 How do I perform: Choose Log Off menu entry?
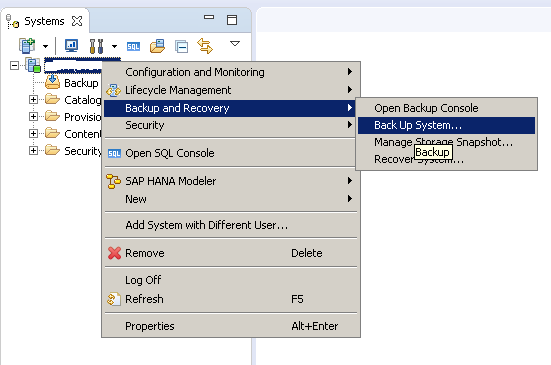pos(231,280)
